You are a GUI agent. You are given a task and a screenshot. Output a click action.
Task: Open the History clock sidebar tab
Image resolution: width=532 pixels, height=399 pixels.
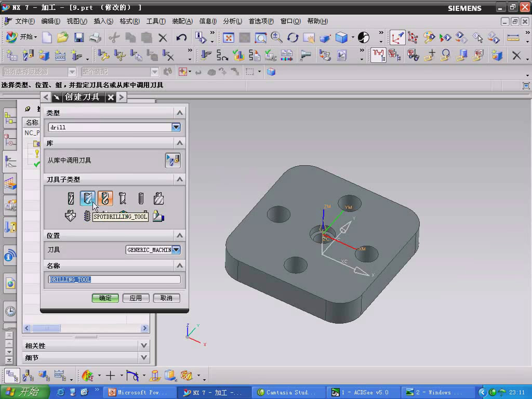(10, 311)
